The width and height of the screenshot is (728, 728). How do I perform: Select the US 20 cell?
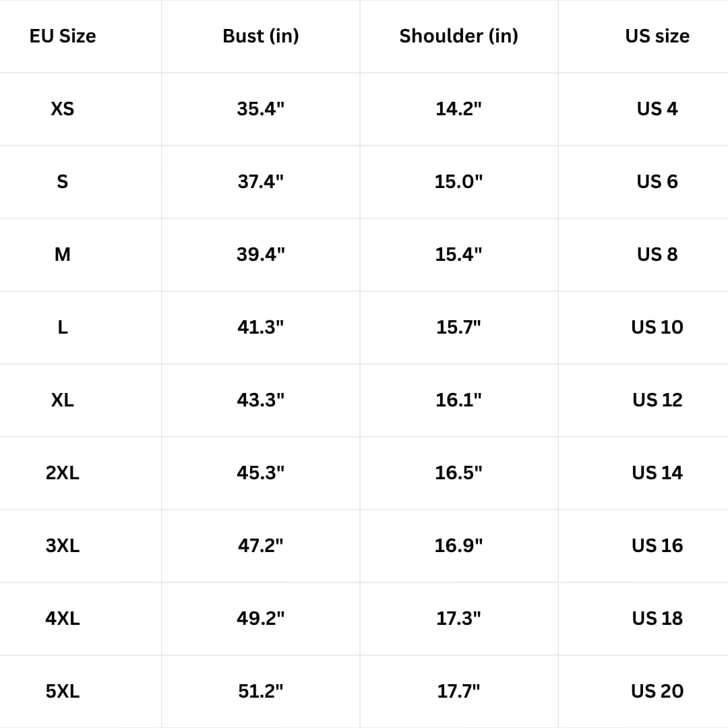coord(657,691)
